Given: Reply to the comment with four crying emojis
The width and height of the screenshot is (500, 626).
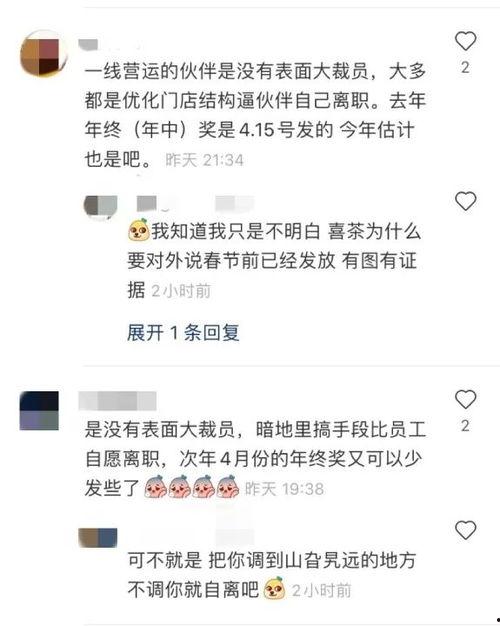Looking at the screenshot, I should click(x=255, y=459).
